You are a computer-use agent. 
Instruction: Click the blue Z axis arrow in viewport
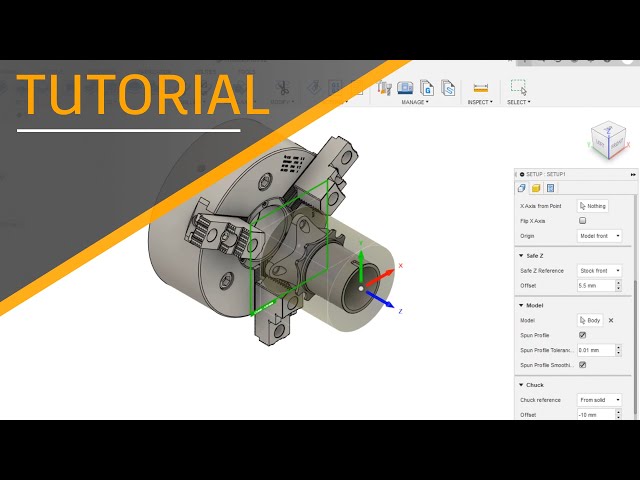379,299
